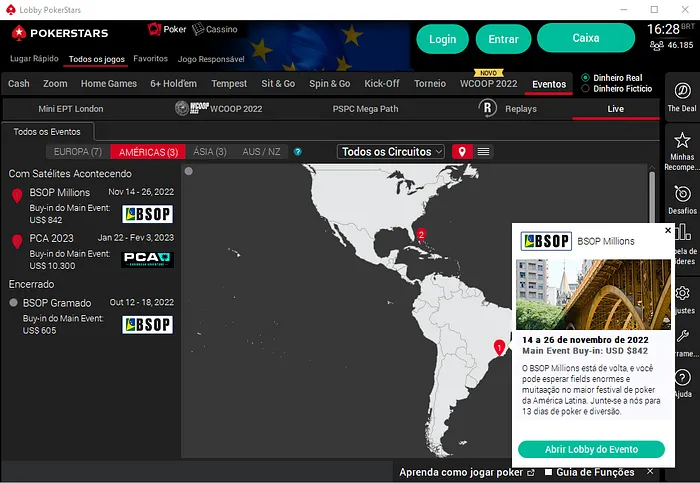Screen dimensions: 700x483
Task: Filter events by AUS / NZ
Action: tap(261, 152)
